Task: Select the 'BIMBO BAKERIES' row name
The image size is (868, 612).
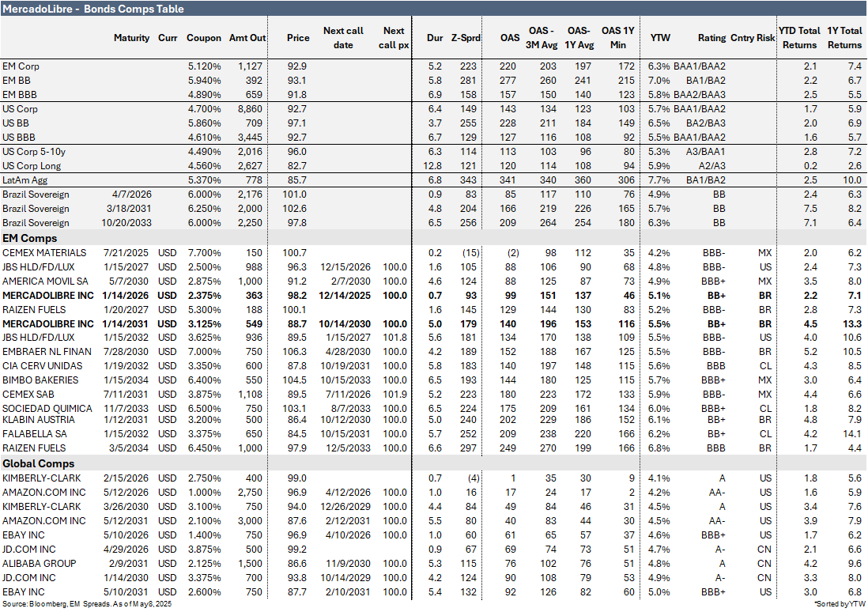Action: pyautogui.click(x=40, y=380)
